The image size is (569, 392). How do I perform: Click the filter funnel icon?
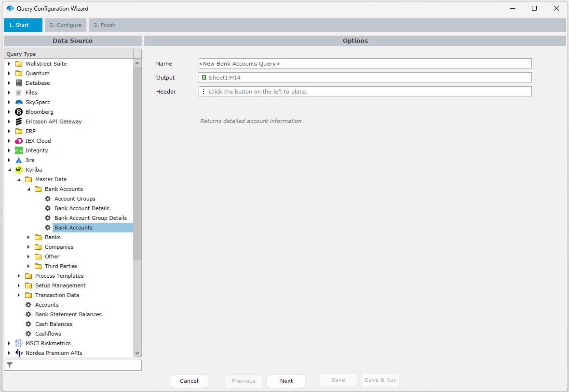(10, 365)
